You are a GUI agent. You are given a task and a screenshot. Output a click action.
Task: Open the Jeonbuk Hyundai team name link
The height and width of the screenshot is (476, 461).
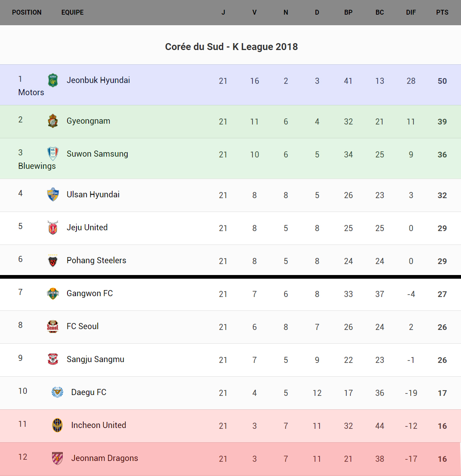pyautogui.click(x=98, y=80)
